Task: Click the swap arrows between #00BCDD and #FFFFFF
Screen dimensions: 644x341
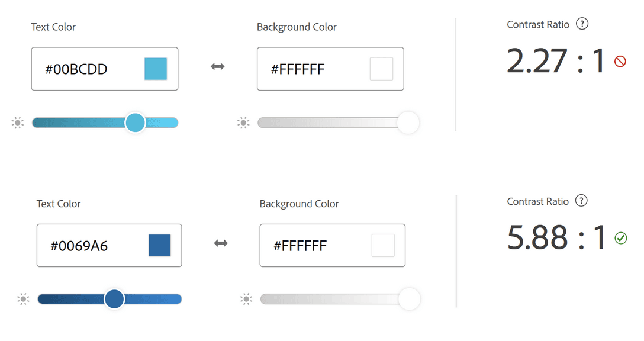Action: point(217,67)
